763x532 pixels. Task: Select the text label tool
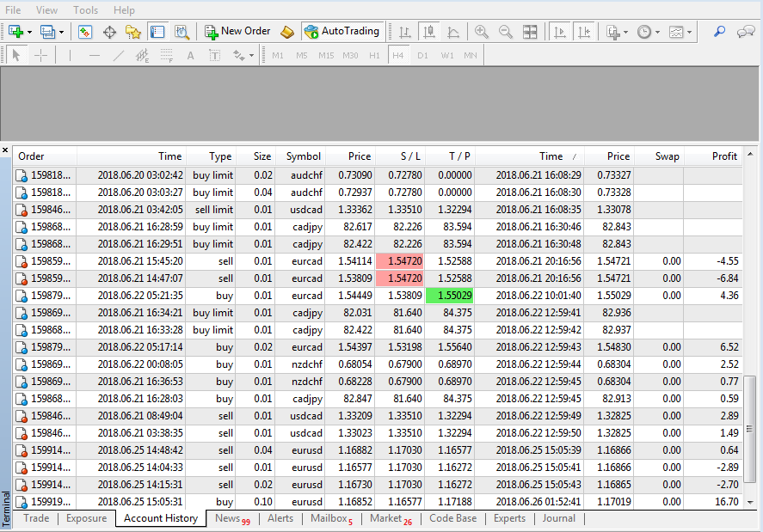pos(214,56)
